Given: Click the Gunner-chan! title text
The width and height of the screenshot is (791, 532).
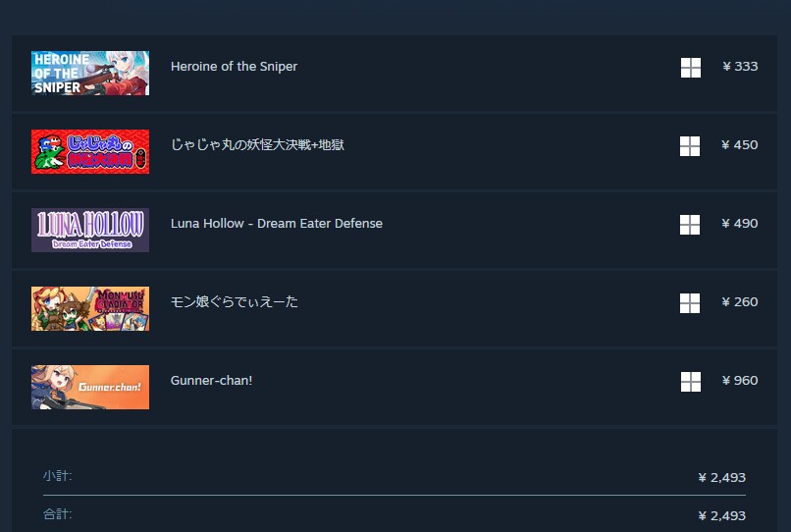Looking at the screenshot, I should pos(211,380).
